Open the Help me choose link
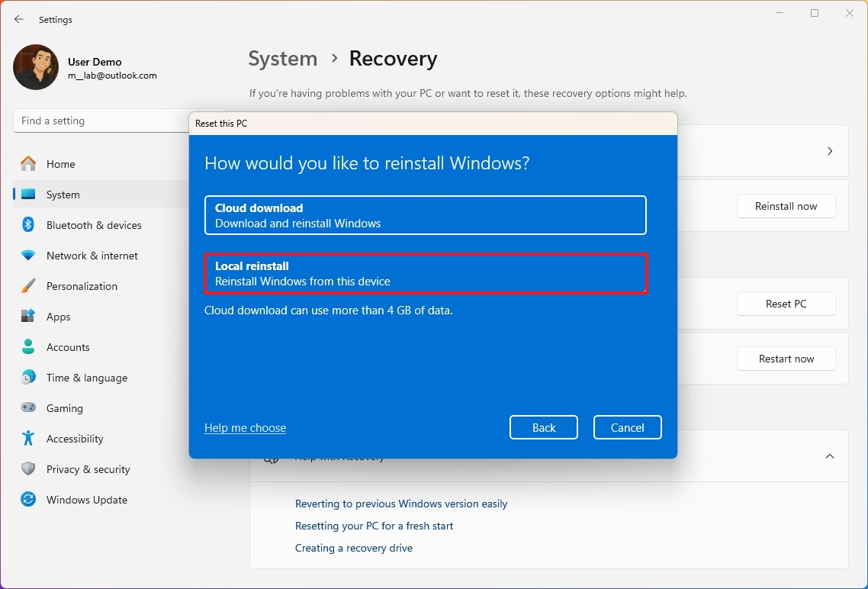 (246, 428)
